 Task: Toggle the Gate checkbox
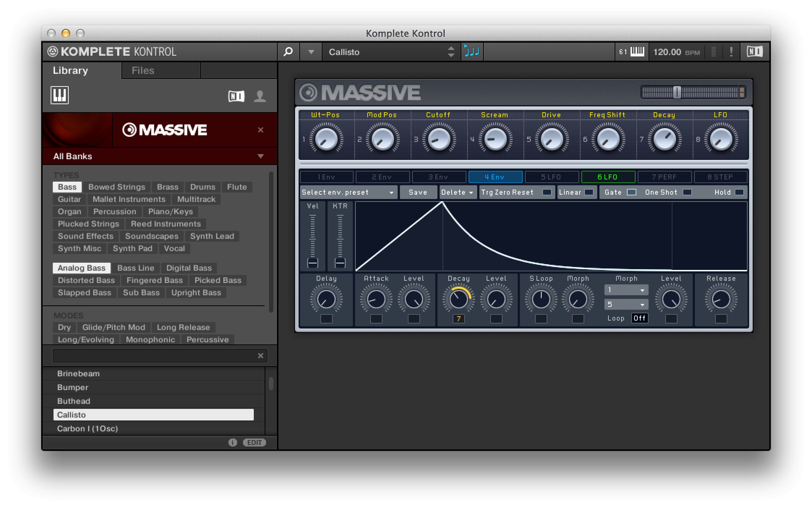(x=632, y=192)
